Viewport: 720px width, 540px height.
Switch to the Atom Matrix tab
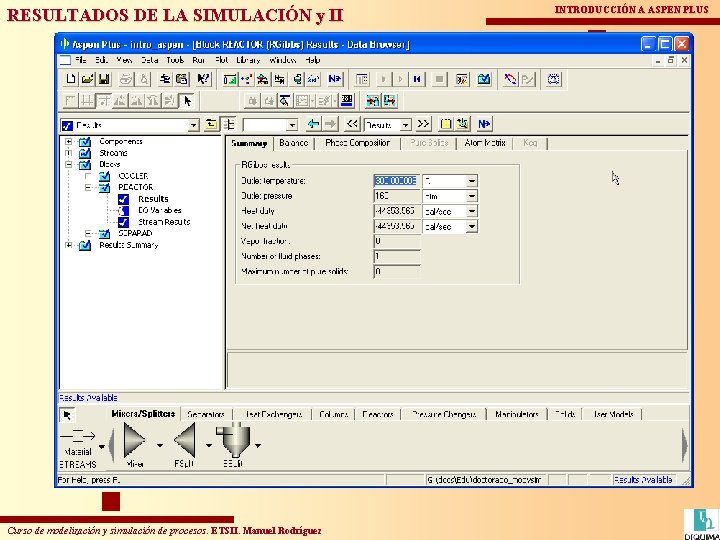click(485, 143)
